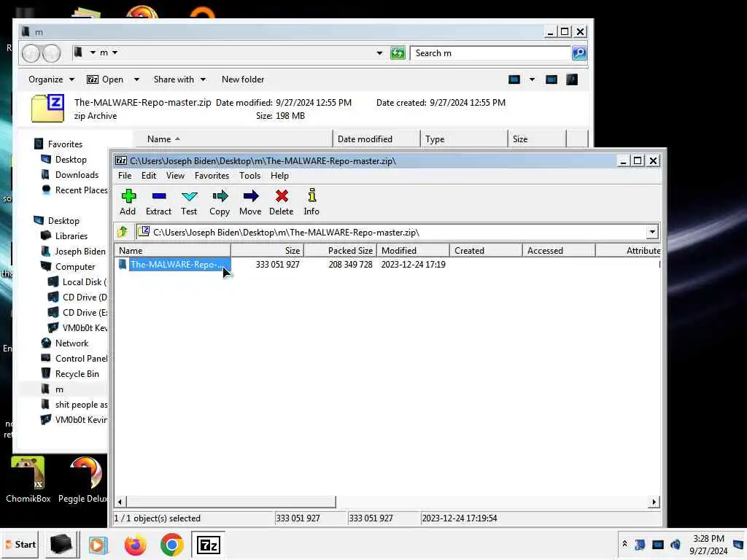Open the Favorites menu in 7-Zip
Screen dimensions: 747x560
click(x=212, y=176)
